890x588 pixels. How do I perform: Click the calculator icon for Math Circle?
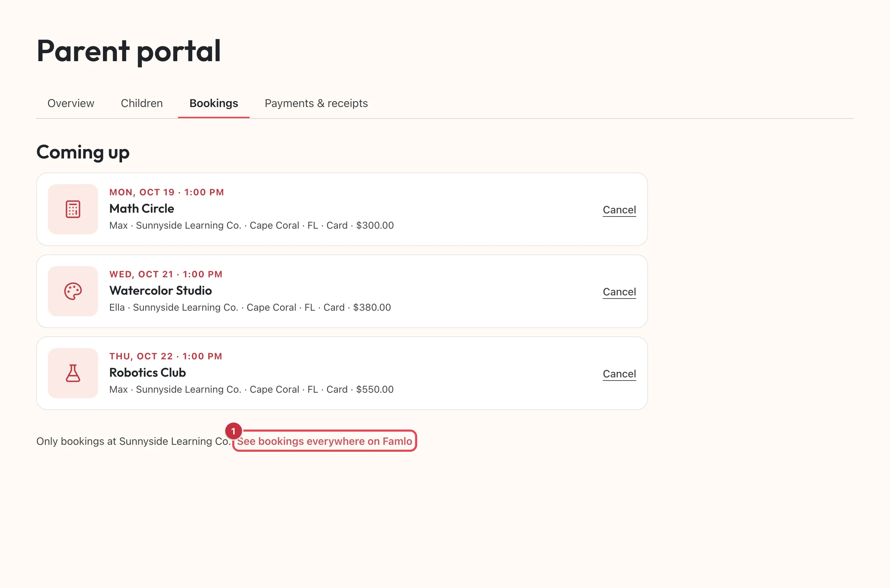point(73,209)
